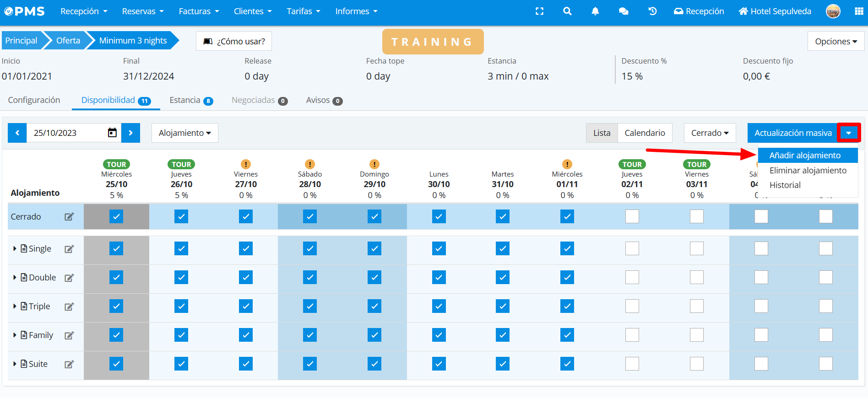Uncheck Double checkbox for Lunes 30/10
The image size is (868, 398).
[439, 277]
